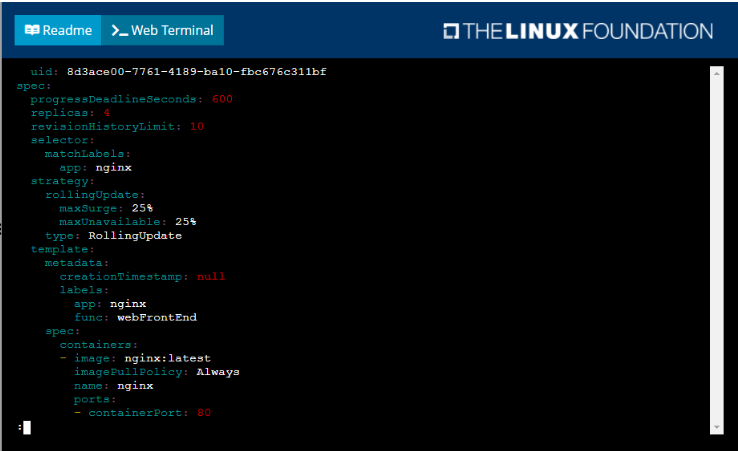Viewport: 738px width, 451px height.
Task: Click the imagePullPolicy Always value
Action: pyautogui.click(x=218, y=372)
